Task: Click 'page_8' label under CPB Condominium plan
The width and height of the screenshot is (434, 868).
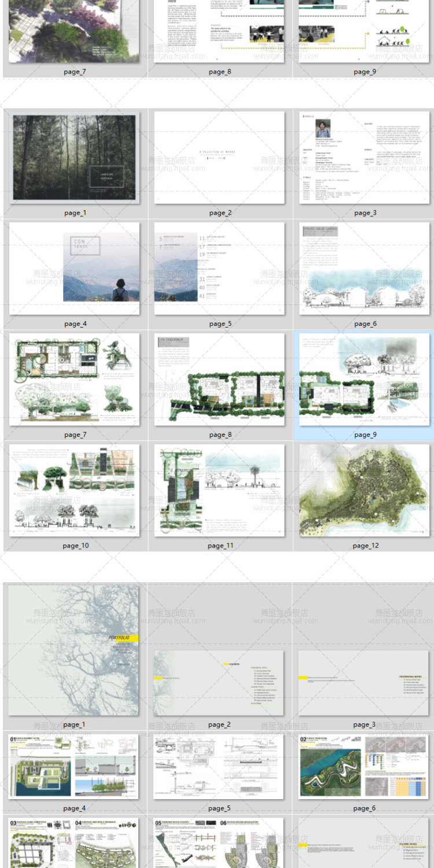Action: pos(220,435)
